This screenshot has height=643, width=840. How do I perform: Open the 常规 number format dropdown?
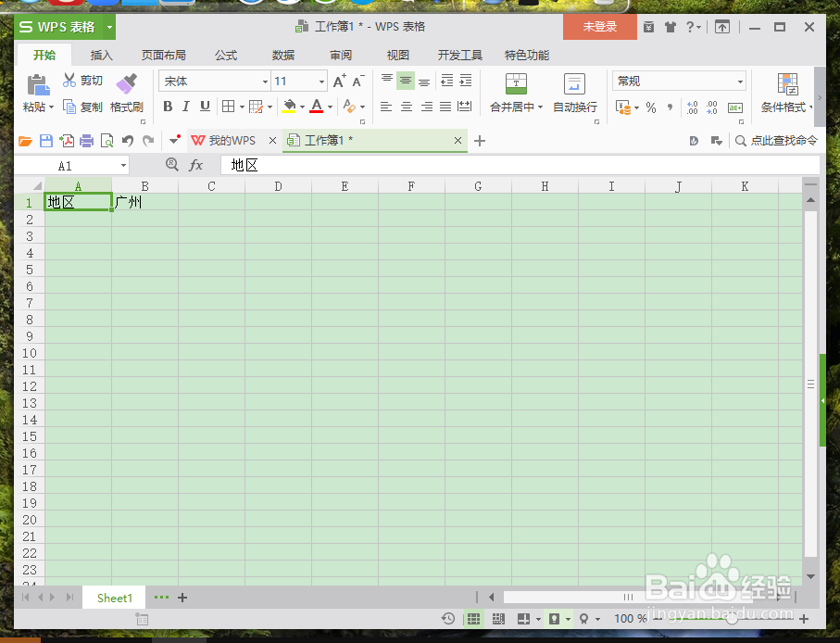click(x=740, y=82)
